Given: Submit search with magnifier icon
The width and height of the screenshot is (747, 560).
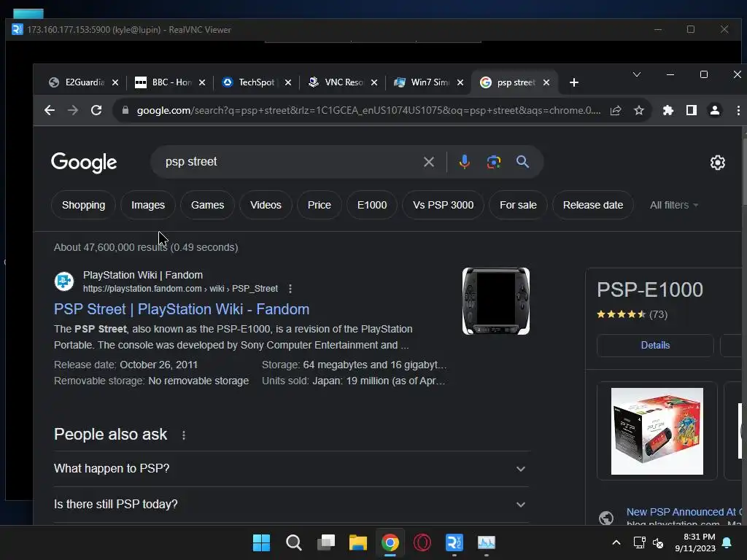Looking at the screenshot, I should click(522, 162).
